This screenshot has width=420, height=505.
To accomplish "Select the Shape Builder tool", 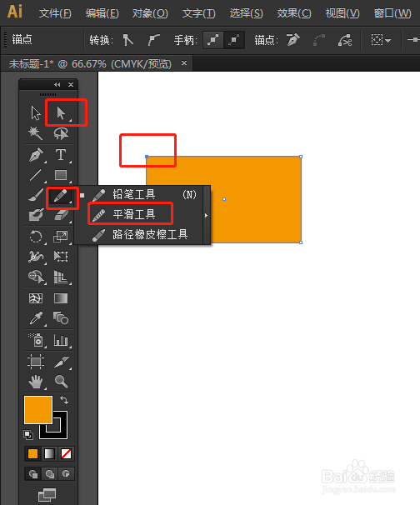I will pyautogui.click(x=36, y=277).
